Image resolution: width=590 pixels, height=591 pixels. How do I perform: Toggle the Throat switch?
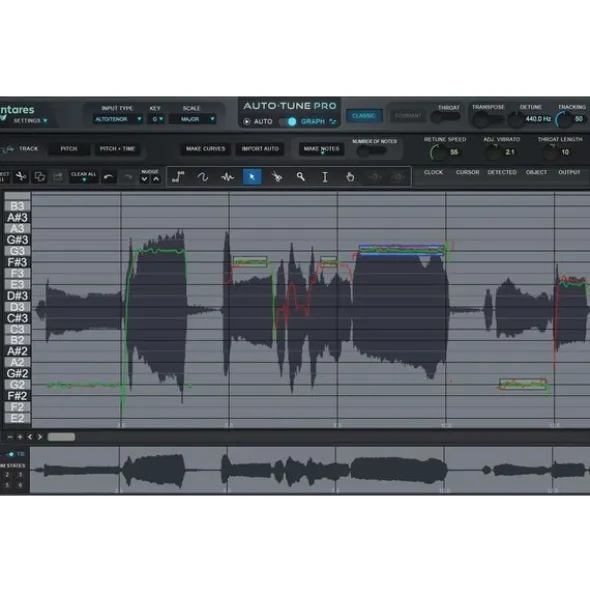pyautogui.click(x=445, y=116)
